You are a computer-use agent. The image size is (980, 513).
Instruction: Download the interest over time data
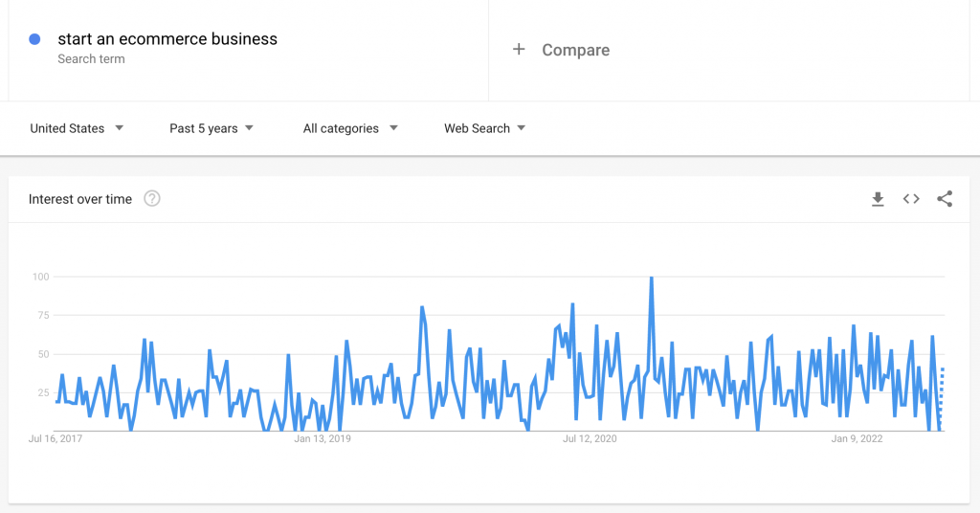(878, 199)
